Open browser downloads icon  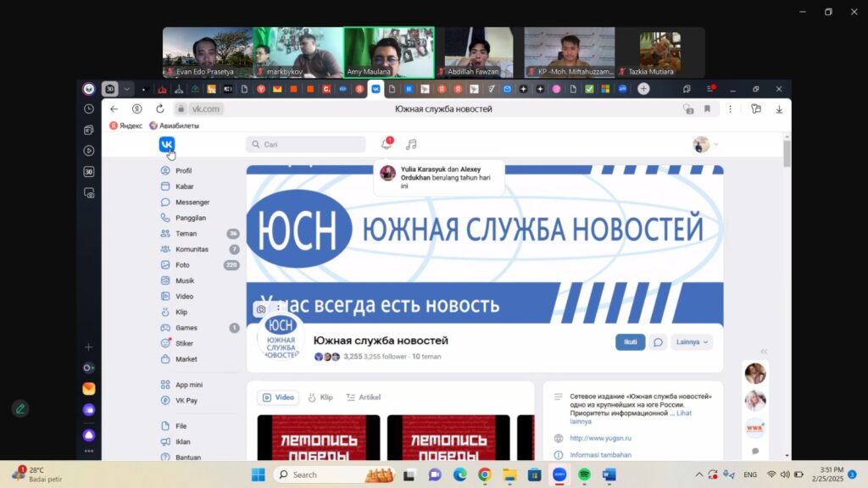coord(779,109)
